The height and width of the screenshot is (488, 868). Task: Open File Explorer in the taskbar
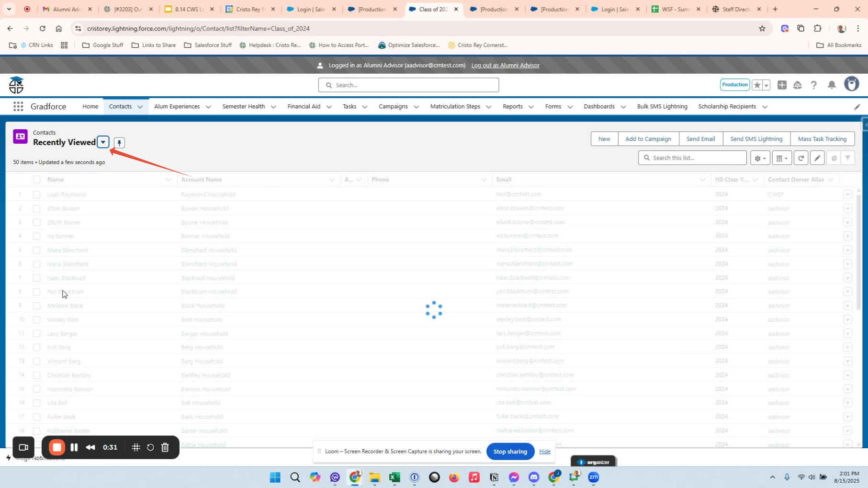374,477
